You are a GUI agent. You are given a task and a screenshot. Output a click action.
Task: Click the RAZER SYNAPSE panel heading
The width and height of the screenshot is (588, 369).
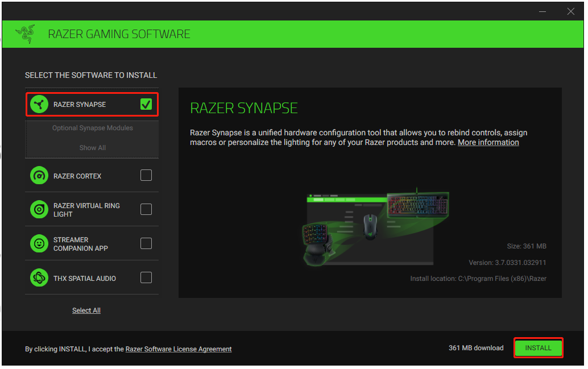tap(244, 109)
